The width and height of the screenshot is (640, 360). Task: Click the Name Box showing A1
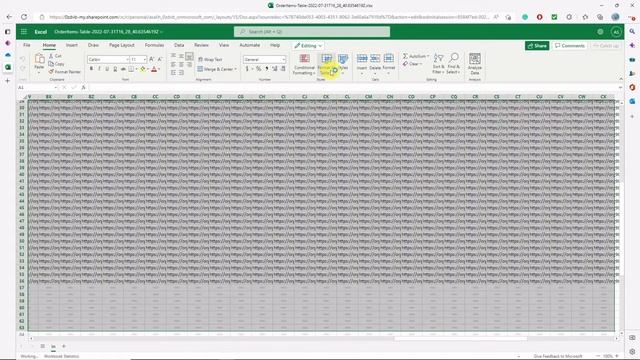coord(37,88)
